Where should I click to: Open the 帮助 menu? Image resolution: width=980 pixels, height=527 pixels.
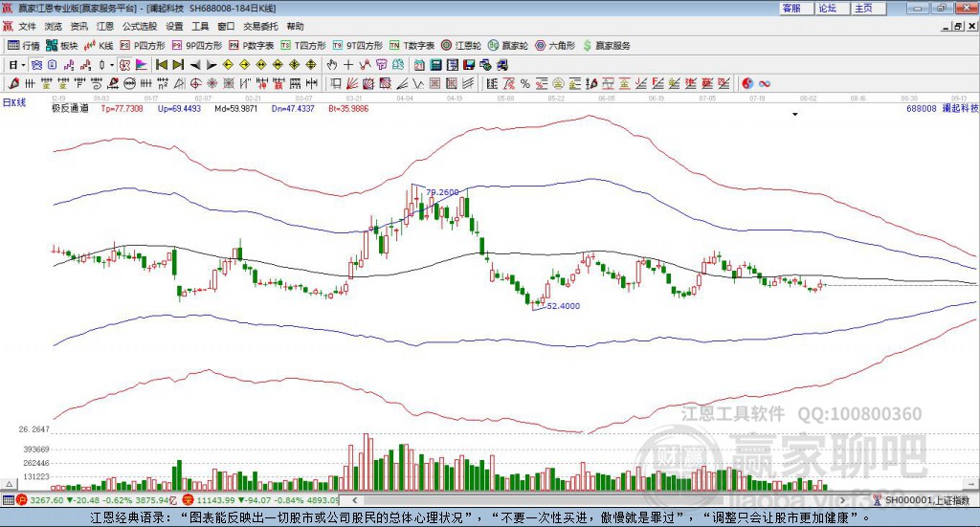pyautogui.click(x=295, y=26)
